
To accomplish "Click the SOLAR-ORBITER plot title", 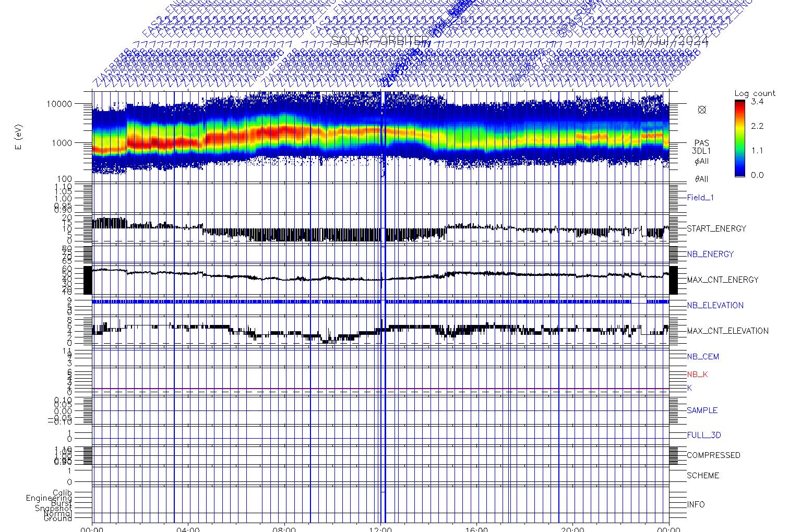I will (381, 42).
